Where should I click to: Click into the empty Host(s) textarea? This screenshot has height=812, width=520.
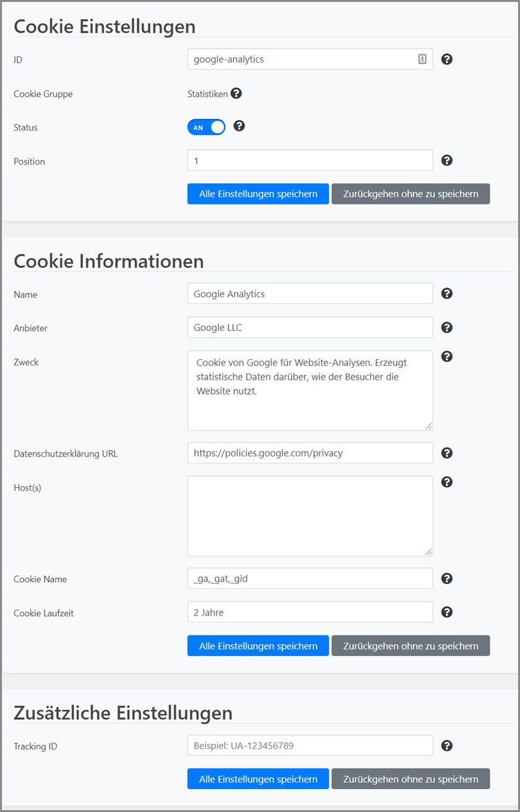(x=310, y=516)
